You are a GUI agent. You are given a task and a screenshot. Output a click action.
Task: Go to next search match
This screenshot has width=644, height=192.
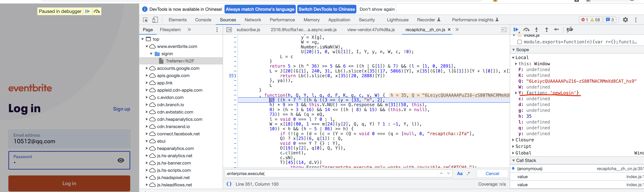point(448,173)
